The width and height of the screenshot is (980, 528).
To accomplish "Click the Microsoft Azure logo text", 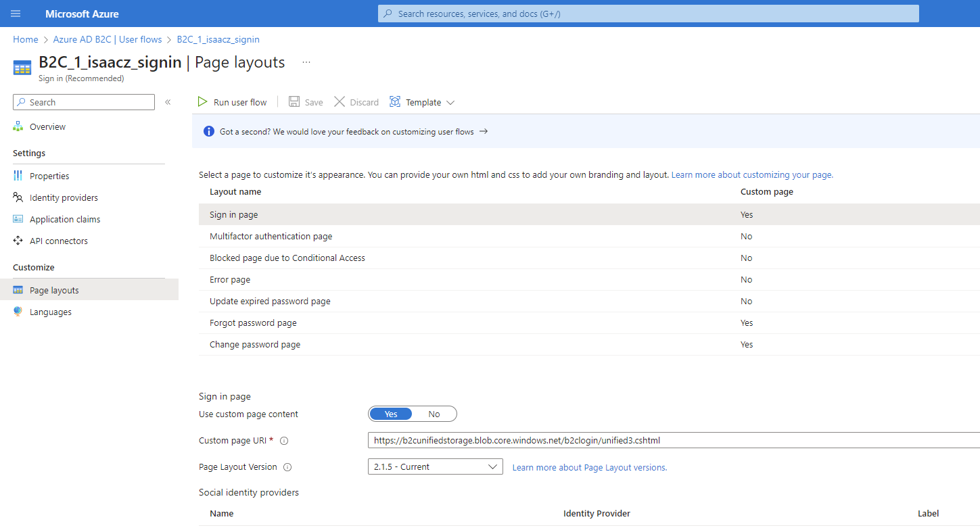I will (x=82, y=14).
